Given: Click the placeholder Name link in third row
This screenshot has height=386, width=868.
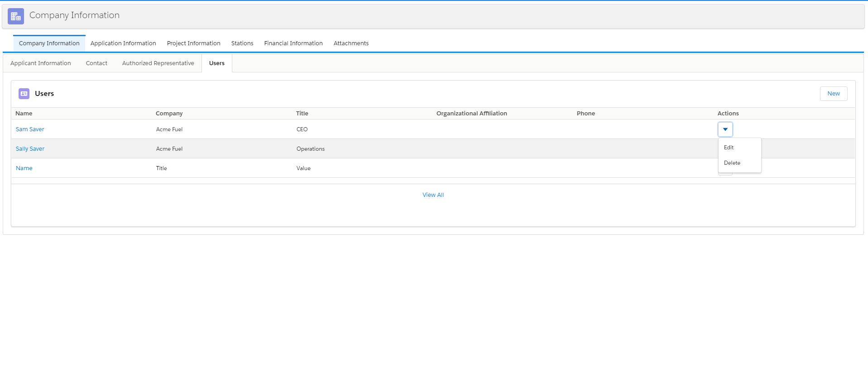Looking at the screenshot, I should click(x=24, y=168).
